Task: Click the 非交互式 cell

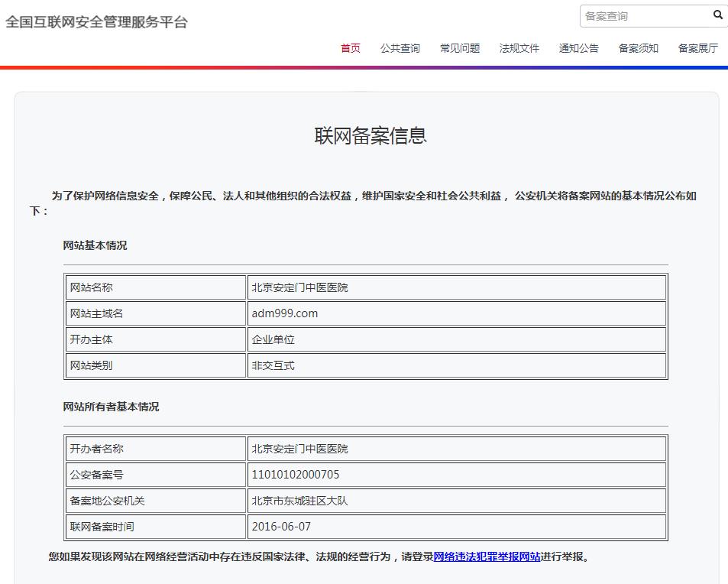Action: tap(457, 365)
